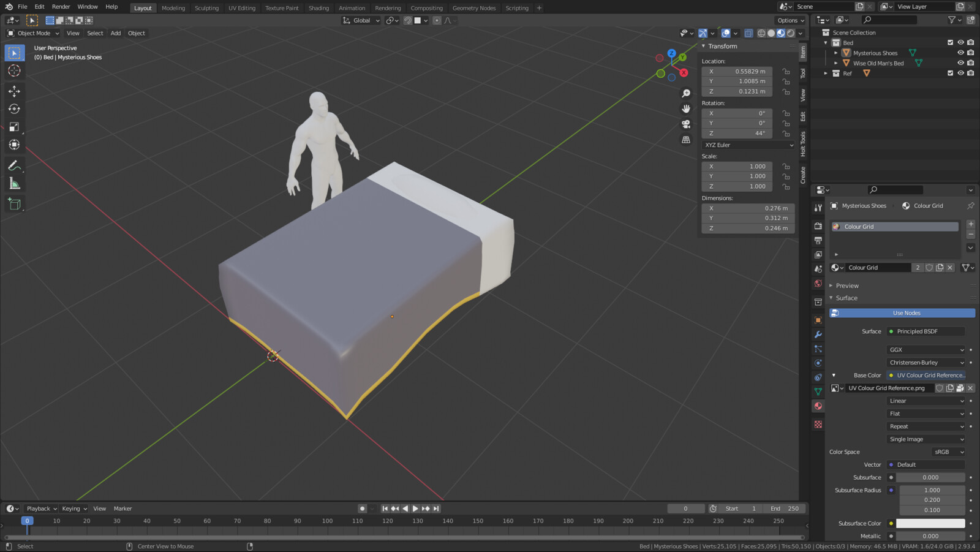Choose the Measure ruler tool
Viewport: 980px width, 552px height.
pyautogui.click(x=14, y=183)
